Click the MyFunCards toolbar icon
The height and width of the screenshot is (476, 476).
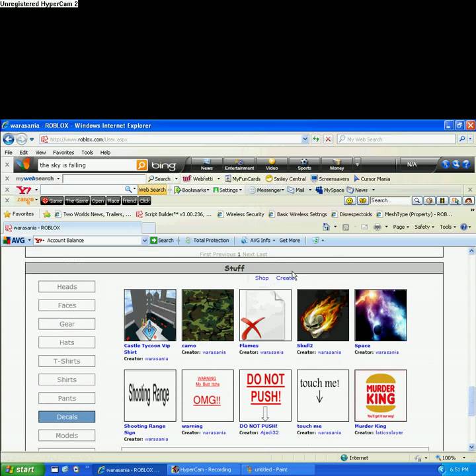coord(227,178)
